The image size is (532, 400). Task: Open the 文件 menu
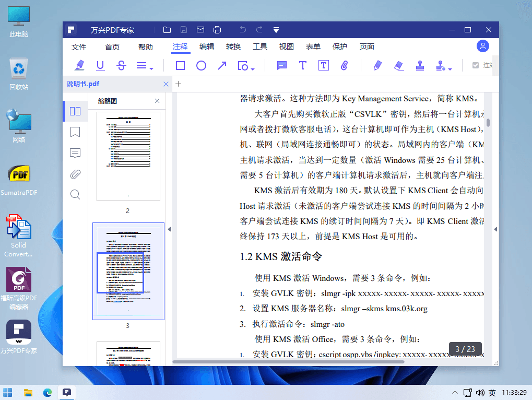pos(79,47)
